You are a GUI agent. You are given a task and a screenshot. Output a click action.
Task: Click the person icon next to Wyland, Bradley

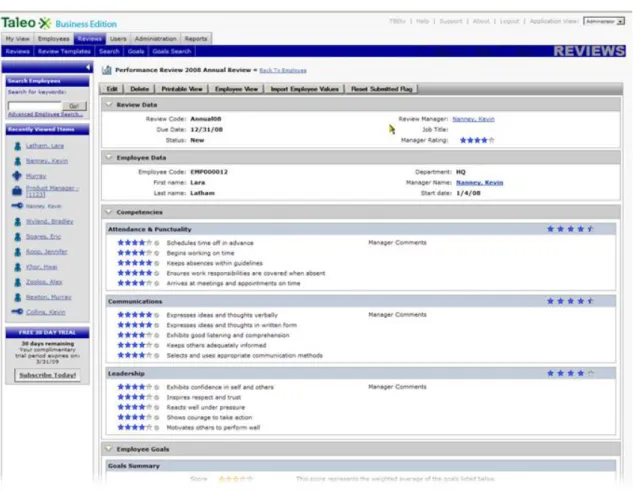click(x=17, y=222)
